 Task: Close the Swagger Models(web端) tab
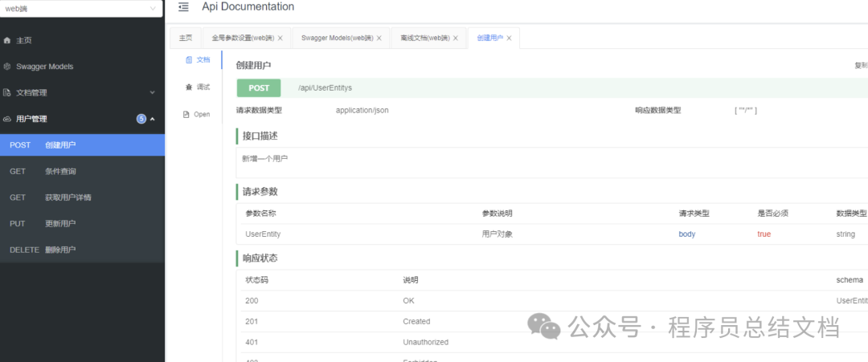pyautogui.click(x=379, y=39)
